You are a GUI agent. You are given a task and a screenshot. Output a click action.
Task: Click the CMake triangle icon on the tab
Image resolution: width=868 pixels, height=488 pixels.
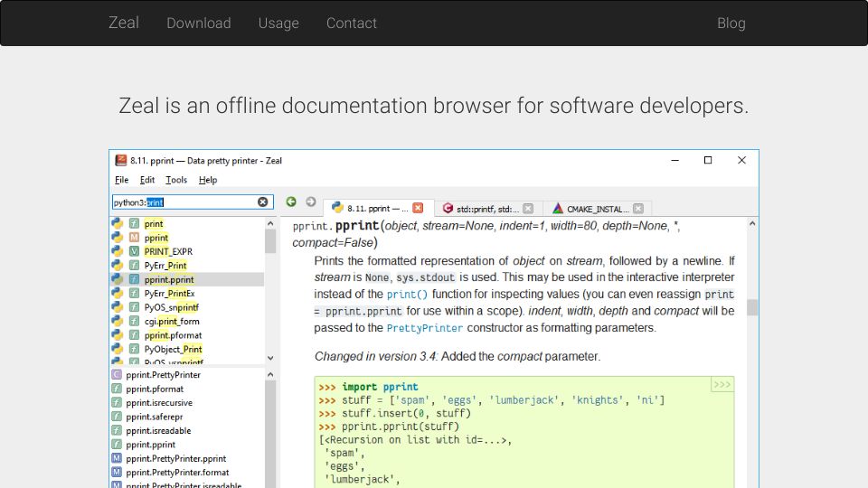[x=558, y=208]
